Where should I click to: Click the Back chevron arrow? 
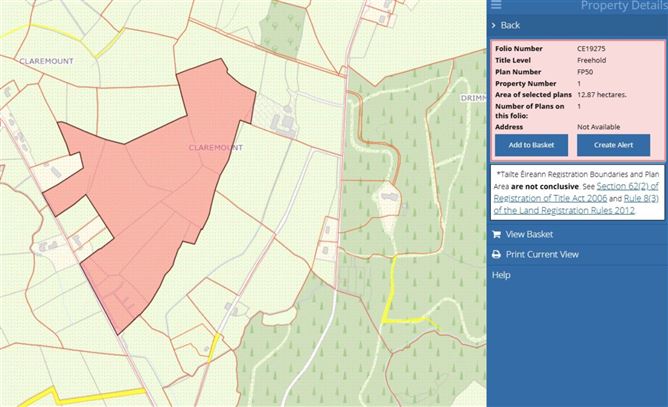pos(493,26)
